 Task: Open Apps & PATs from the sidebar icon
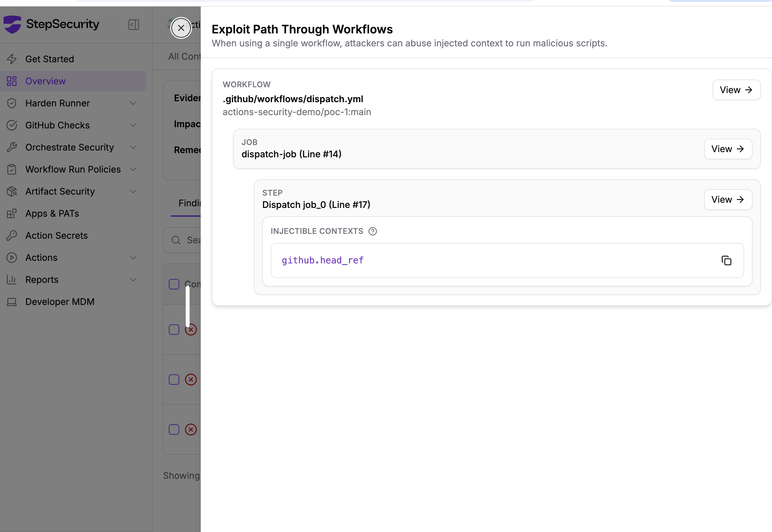(12, 214)
